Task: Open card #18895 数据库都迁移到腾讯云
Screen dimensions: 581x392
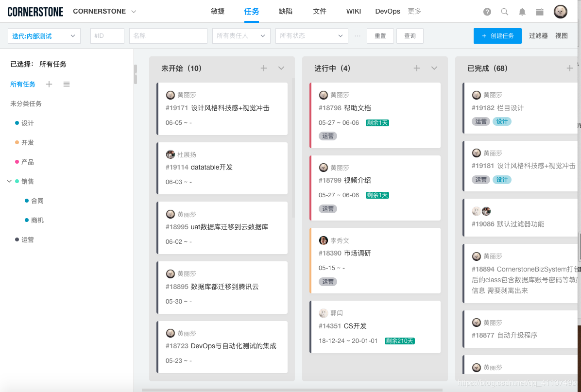Action: (x=222, y=287)
